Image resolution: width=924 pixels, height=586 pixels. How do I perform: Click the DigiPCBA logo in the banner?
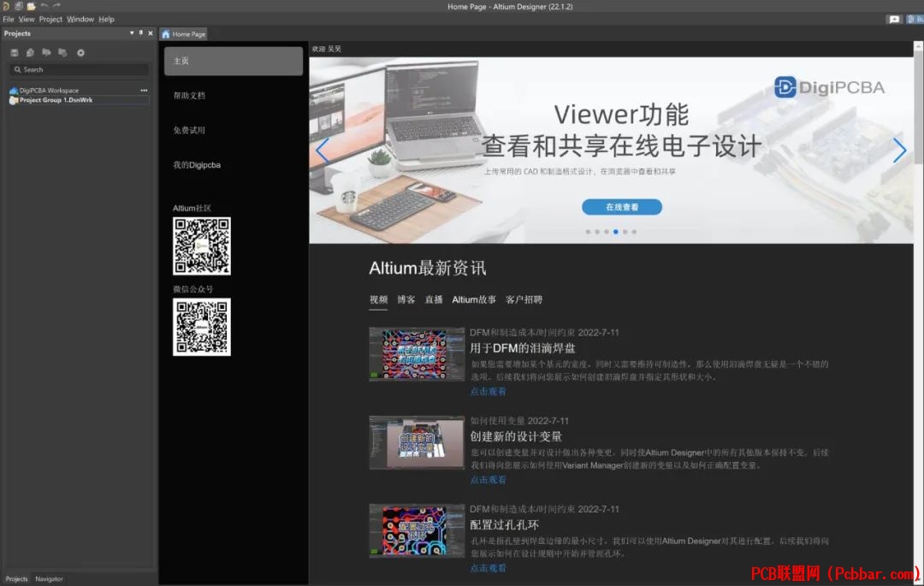(x=829, y=87)
